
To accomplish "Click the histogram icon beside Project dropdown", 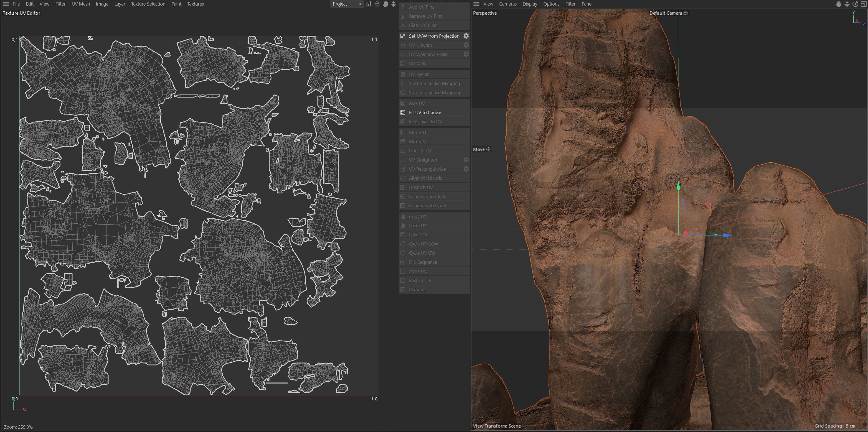I will click(x=369, y=4).
